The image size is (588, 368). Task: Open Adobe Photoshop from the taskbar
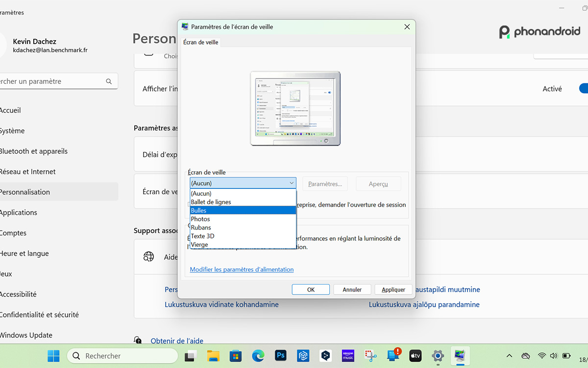pyautogui.click(x=280, y=356)
